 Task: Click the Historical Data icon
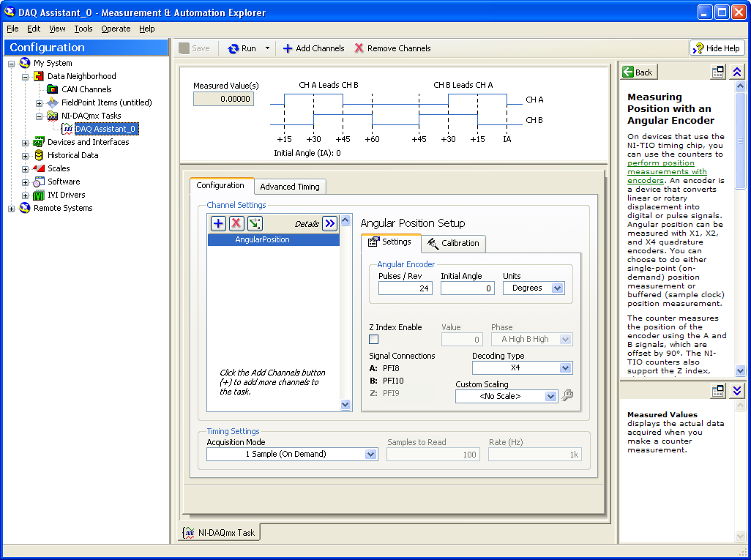[38, 155]
